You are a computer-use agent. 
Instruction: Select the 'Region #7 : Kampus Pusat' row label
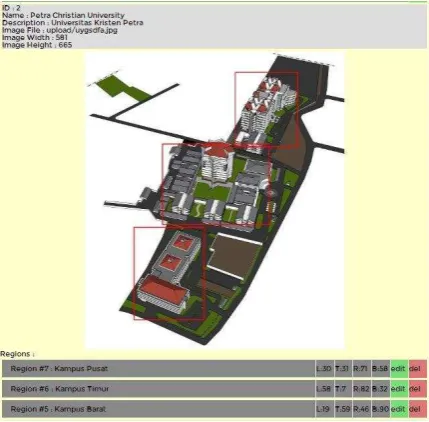(158, 369)
